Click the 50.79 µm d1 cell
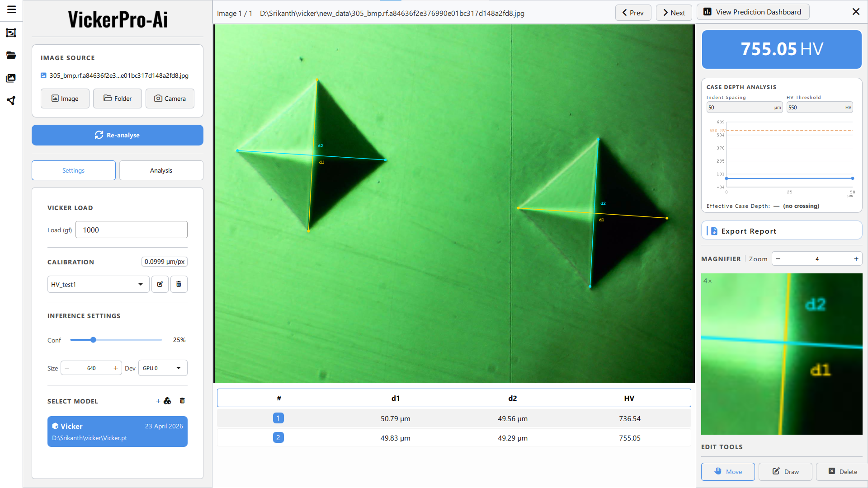This screenshot has width=868, height=488. click(396, 419)
